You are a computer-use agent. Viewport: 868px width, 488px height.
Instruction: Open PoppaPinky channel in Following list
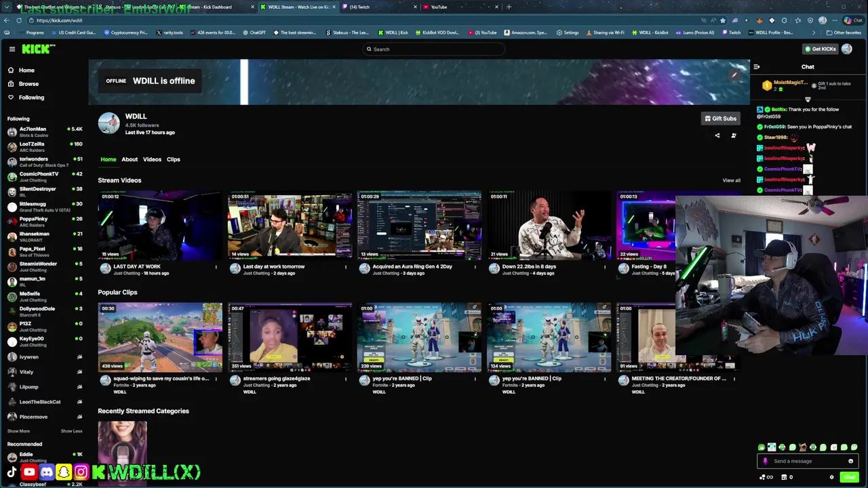pyautogui.click(x=44, y=222)
